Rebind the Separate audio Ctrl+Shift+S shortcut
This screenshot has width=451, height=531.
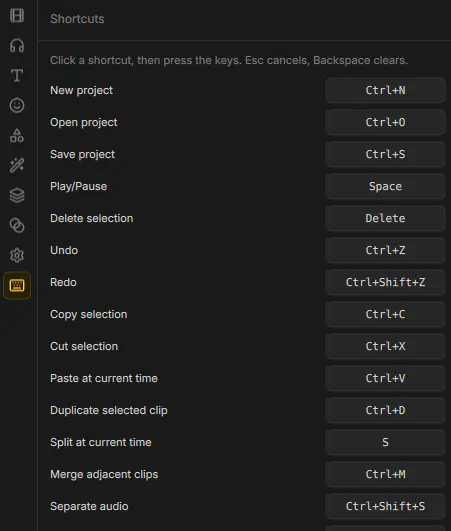click(385, 506)
